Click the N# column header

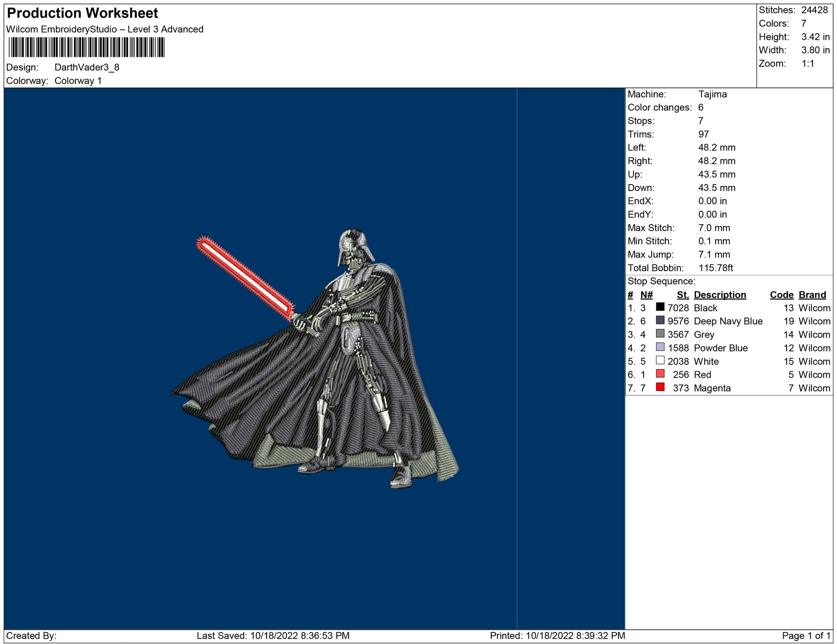click(646, 295)
